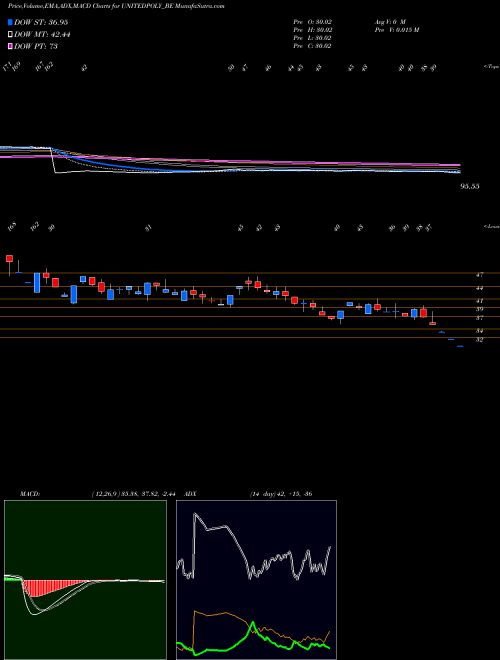
Task: Click the 32 price axis label
Action: click(479, 340)
